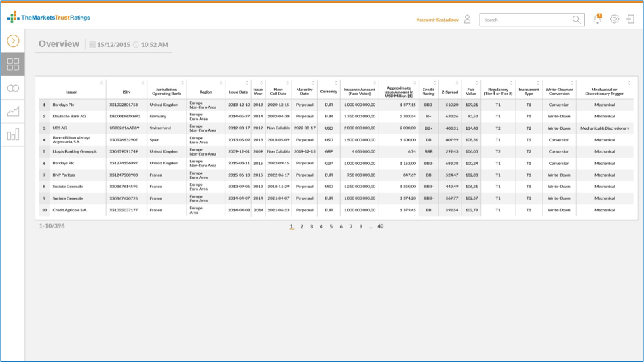The width and height of the screenshot is (644, 362).
Task: Sort table by Issuer column arrows
Action: pos(102,83)
